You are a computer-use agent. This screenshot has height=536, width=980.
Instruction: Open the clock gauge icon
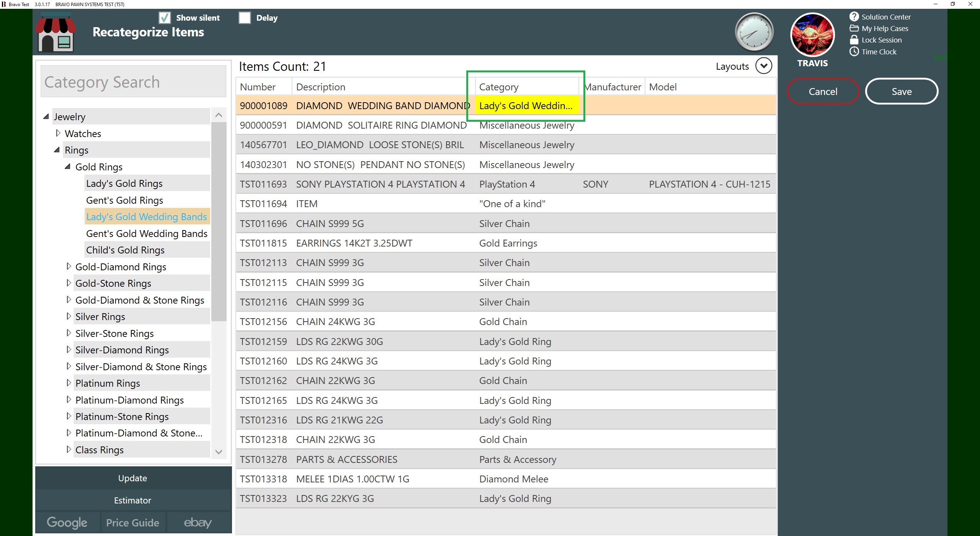[x=754, y=33]
